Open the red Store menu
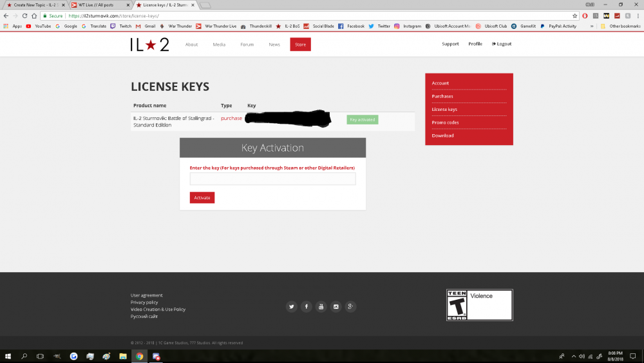 click(x=300, y=44)
